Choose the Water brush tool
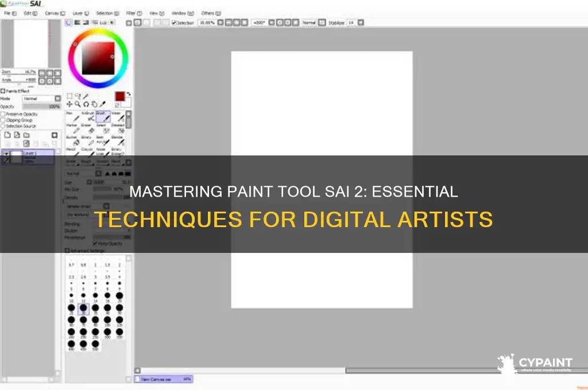 (118, 116)
